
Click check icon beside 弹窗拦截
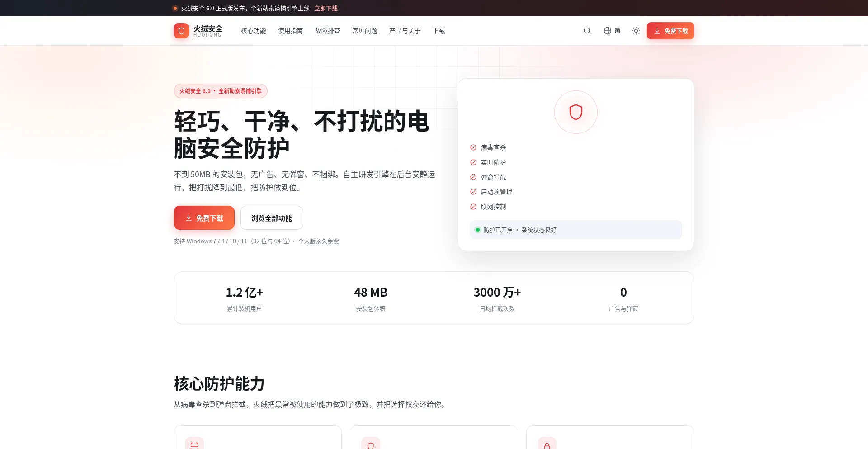(473, 177)
